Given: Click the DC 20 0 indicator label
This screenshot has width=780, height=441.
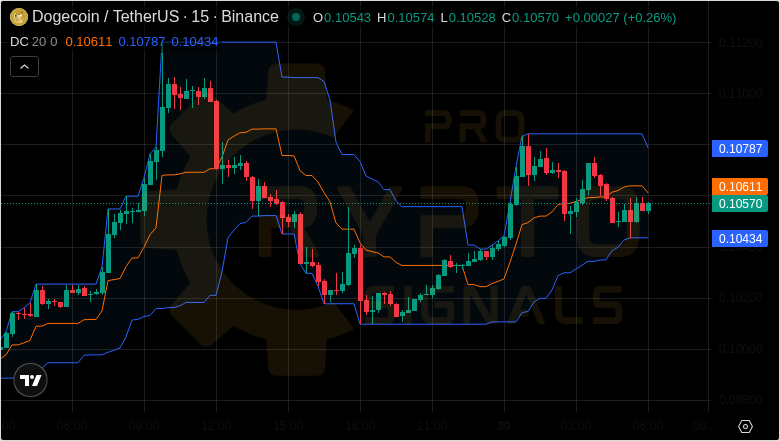Looking at the screenshot, I should coord(34,42).
